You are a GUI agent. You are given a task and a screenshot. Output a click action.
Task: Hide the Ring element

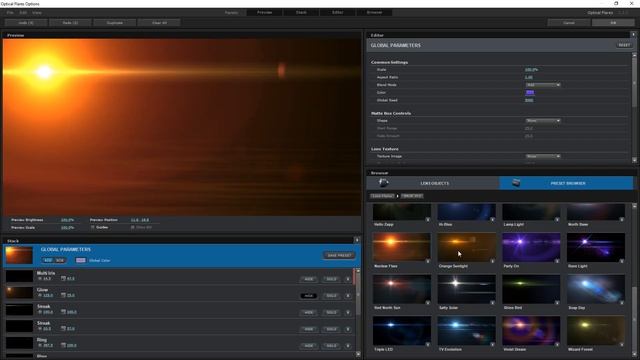click(x=309, y=346)
